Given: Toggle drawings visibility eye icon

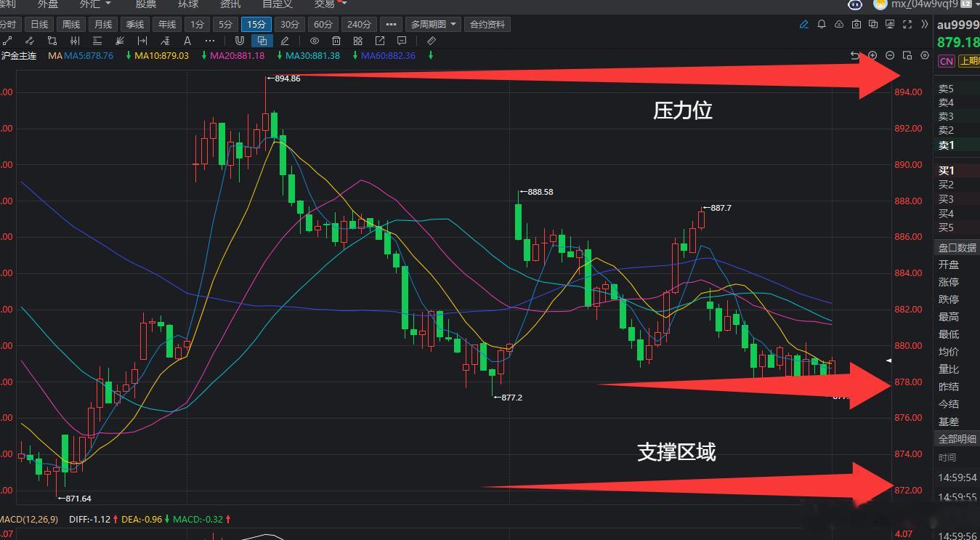Looking at the screenshot, I should [315, 41].
